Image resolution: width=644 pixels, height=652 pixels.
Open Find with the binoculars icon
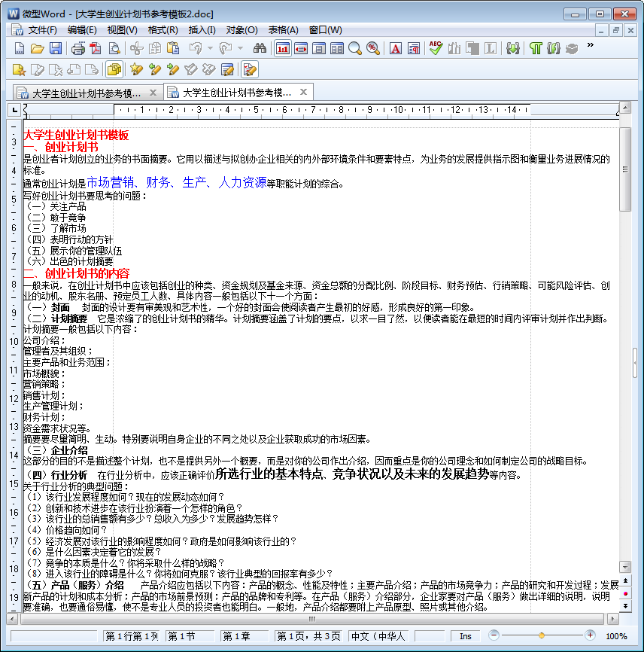coord(260,49)
